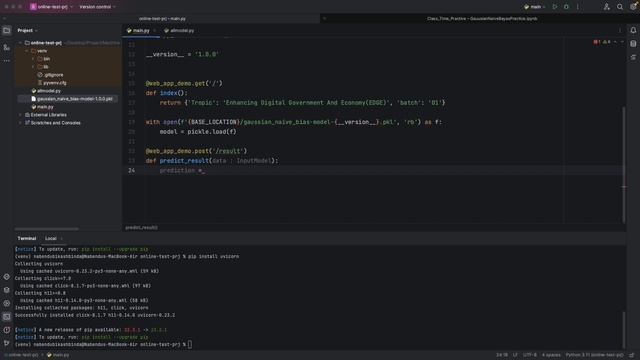Viewport: 640px width, 360px height.
Task: Click the terminal command prompt input
Action: pyautogui.click(x=190, y=344)
